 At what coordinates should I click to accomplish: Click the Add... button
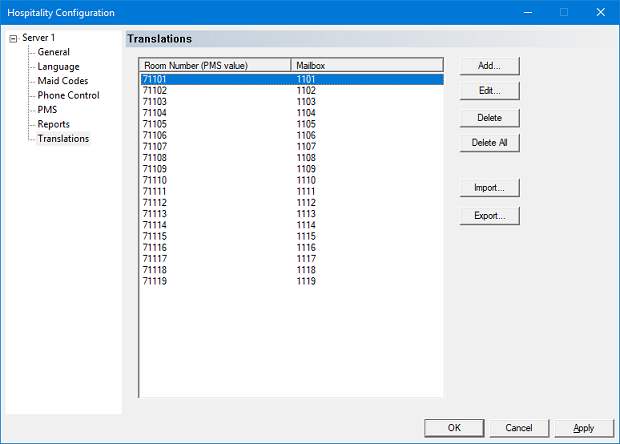490,65
